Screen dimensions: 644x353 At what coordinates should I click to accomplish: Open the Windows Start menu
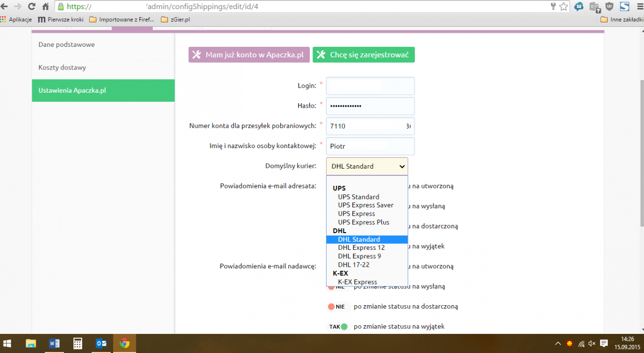(x=8, y=343)
